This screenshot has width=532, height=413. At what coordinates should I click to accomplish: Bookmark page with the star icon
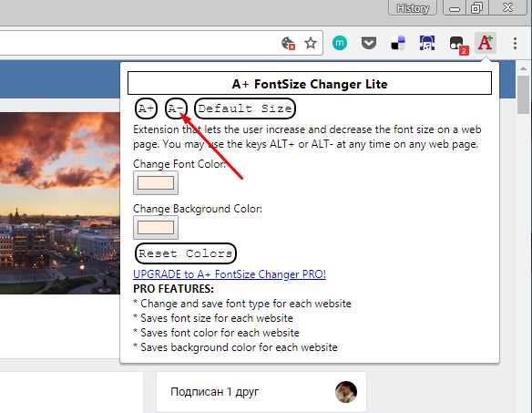[311, 43]
